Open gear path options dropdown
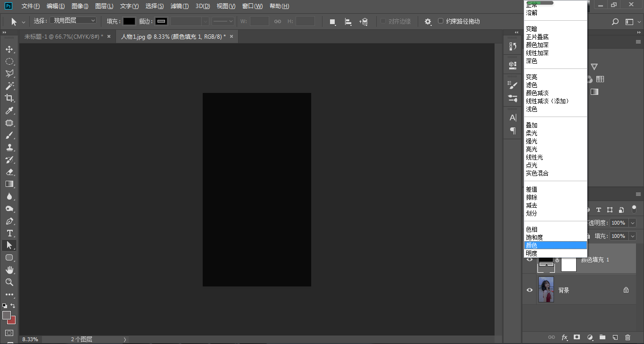 pyautogui.click(x=428, y=22)
